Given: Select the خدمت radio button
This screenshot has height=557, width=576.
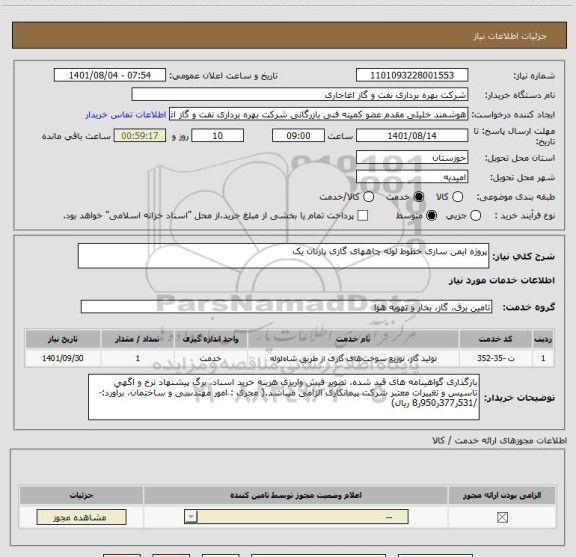Looking at the screenshot, I should [419, 197].
